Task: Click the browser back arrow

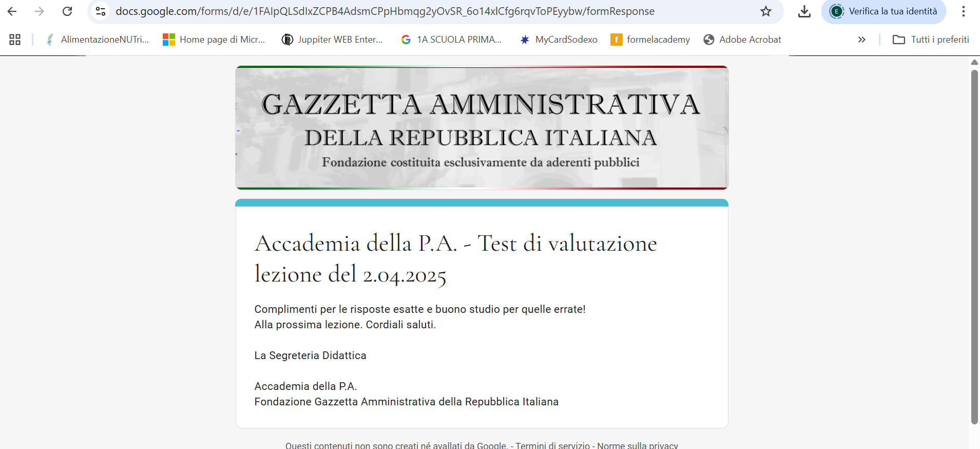Action: pos(12,11)
